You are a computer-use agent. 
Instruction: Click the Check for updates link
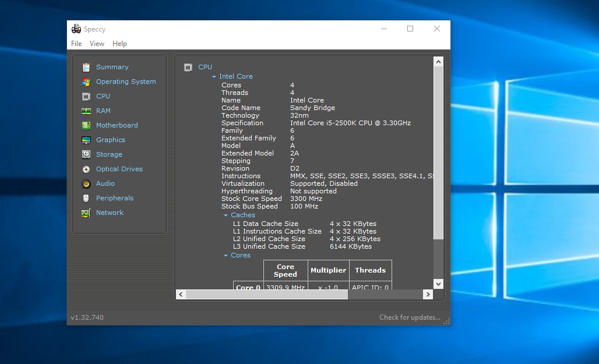410,317
